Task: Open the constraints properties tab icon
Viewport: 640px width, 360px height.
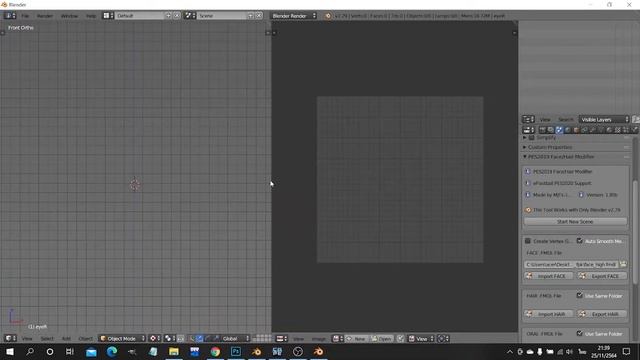Action: [x=584, y=130]
